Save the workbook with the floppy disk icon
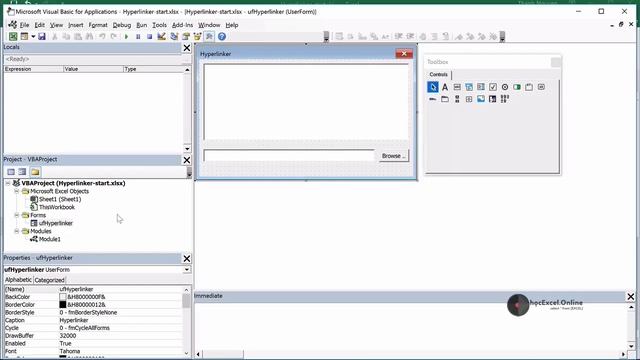 click(x=42, y=37)
